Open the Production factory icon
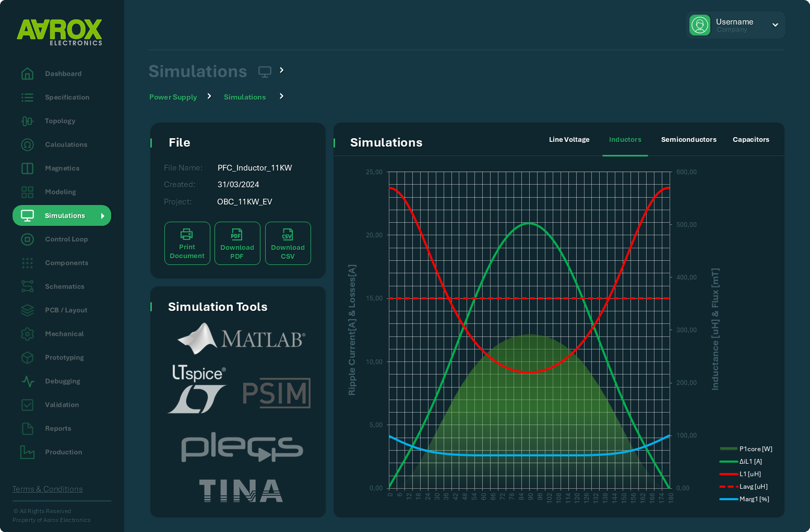Screen dimensions: 810x532 point(28,452)
